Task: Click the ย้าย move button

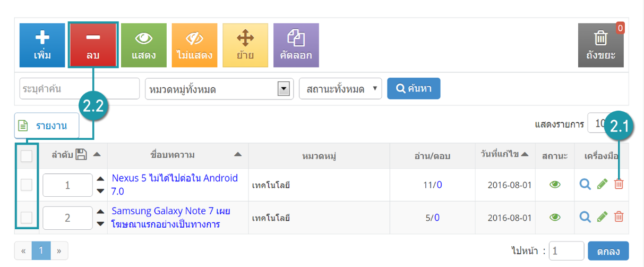Action: 245,45
